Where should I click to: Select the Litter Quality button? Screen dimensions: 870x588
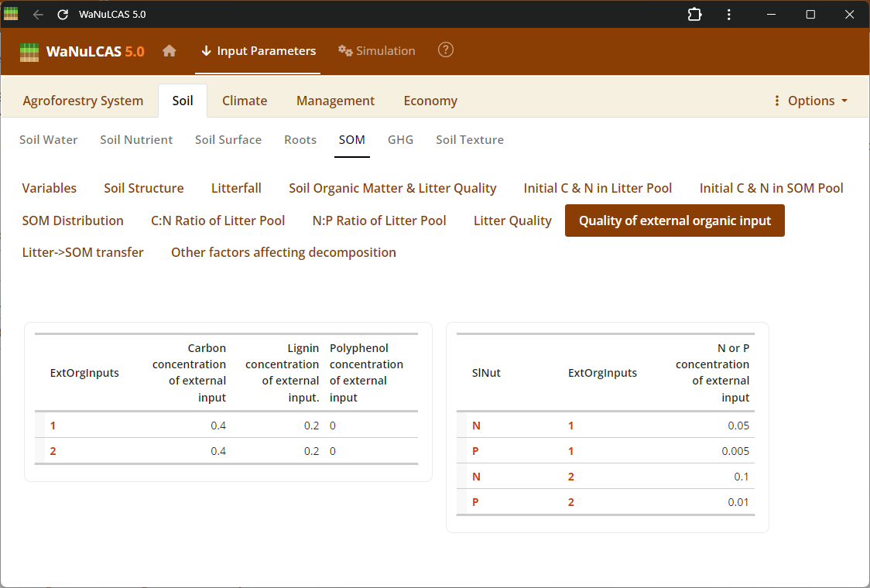[x=512, y=220]
